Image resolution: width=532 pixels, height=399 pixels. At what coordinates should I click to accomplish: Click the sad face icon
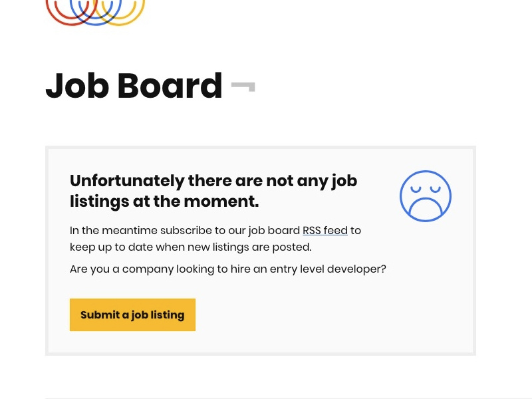[426, 196]
